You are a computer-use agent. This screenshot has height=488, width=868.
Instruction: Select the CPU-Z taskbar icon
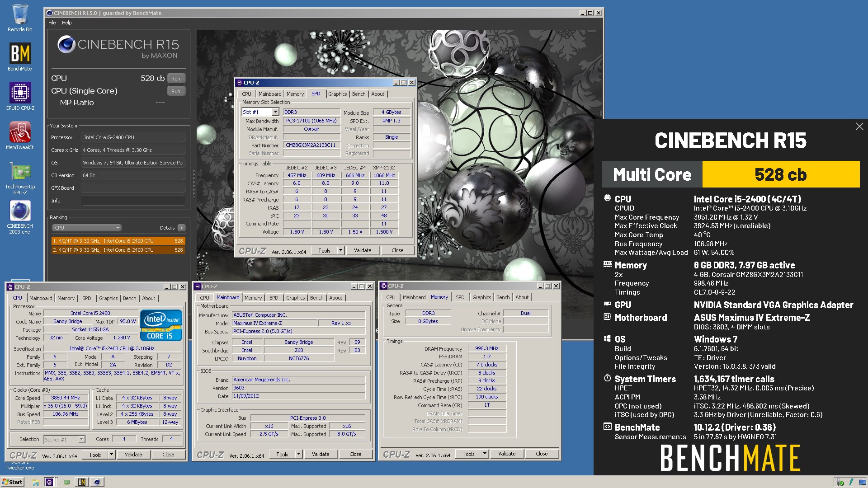[x=49, y=482]
